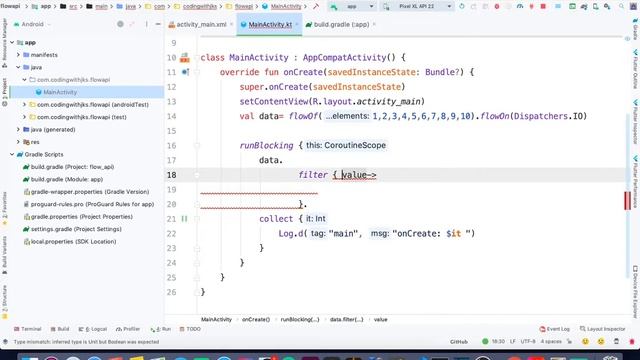
Task: Open the Profiler tool window
Action: pos(128,329)
